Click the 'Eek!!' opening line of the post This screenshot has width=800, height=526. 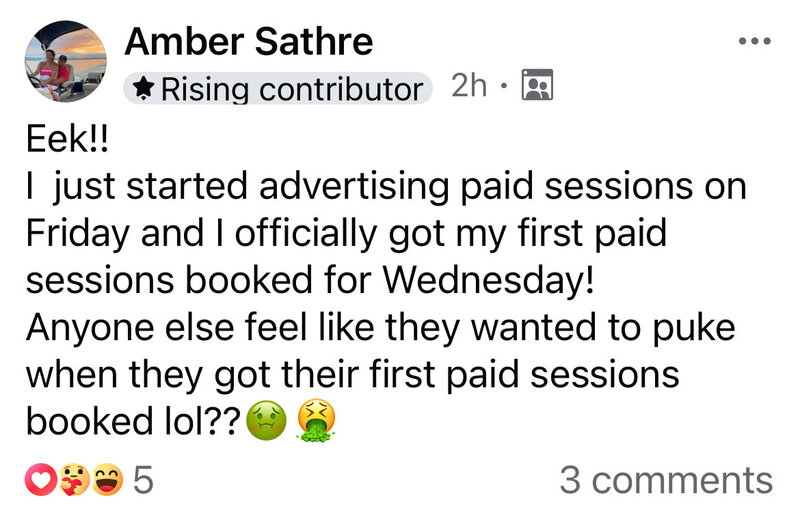(x=64, y=140)
